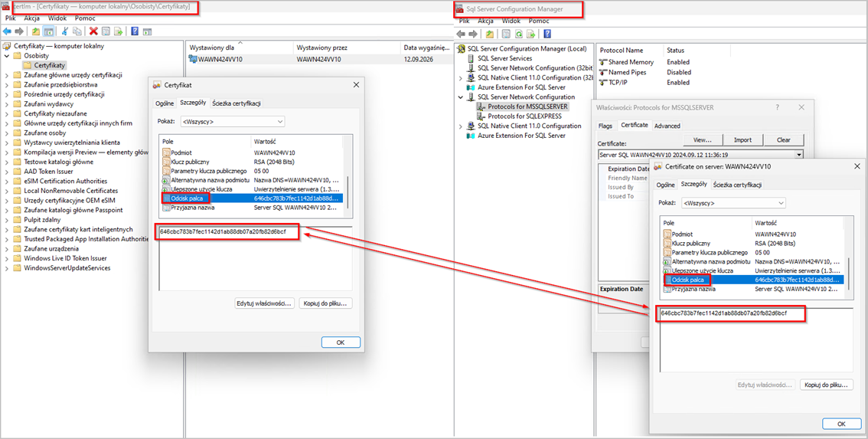Toggle the console tree in certlm toolbar
Viewport: 868px width, 439px height.
pyautogui.click(x=49, y=31)
